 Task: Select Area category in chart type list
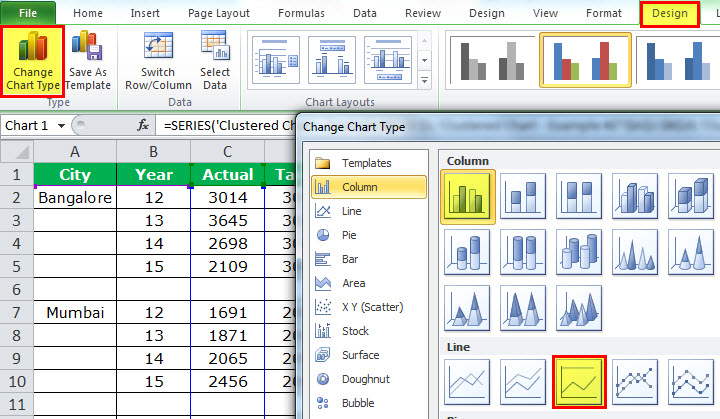369,283
